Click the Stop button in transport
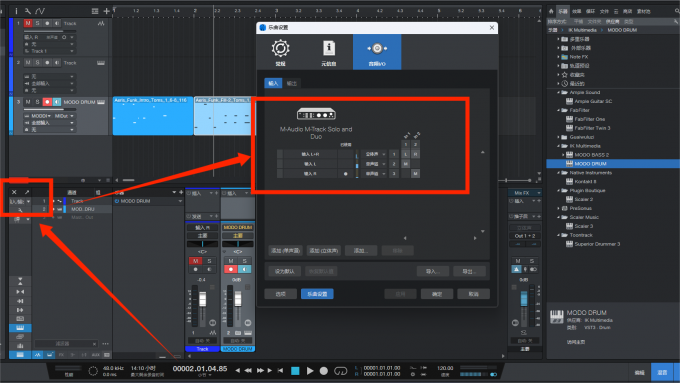Image resolution: width=680 pixels, height=383 pixels. click(295, 371)
